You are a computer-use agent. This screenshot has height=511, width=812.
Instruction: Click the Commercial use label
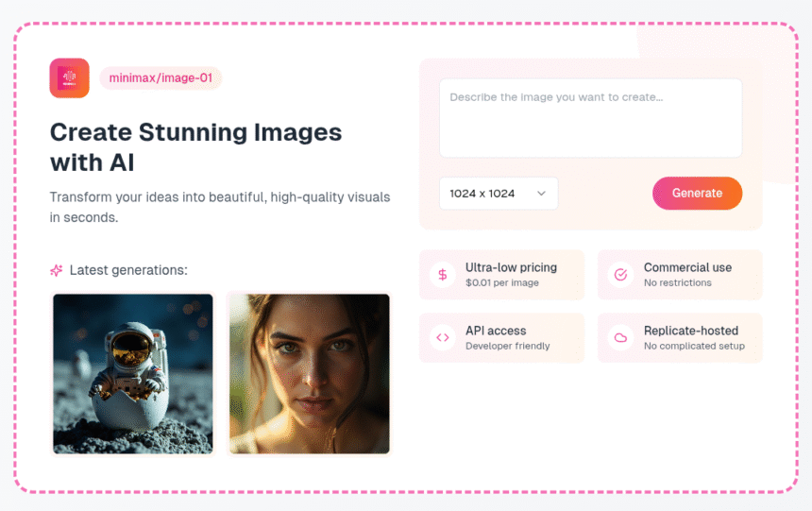[687, 268]
